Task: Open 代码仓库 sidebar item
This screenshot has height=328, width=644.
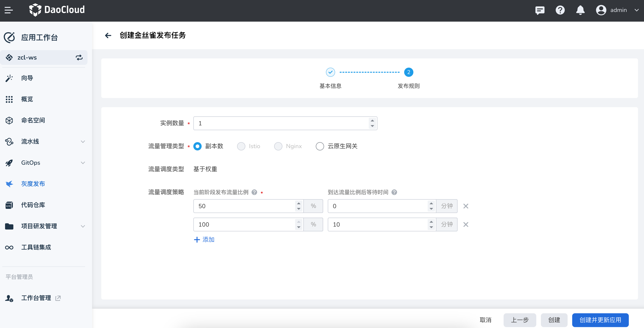Action: click(x=33, y=205)
